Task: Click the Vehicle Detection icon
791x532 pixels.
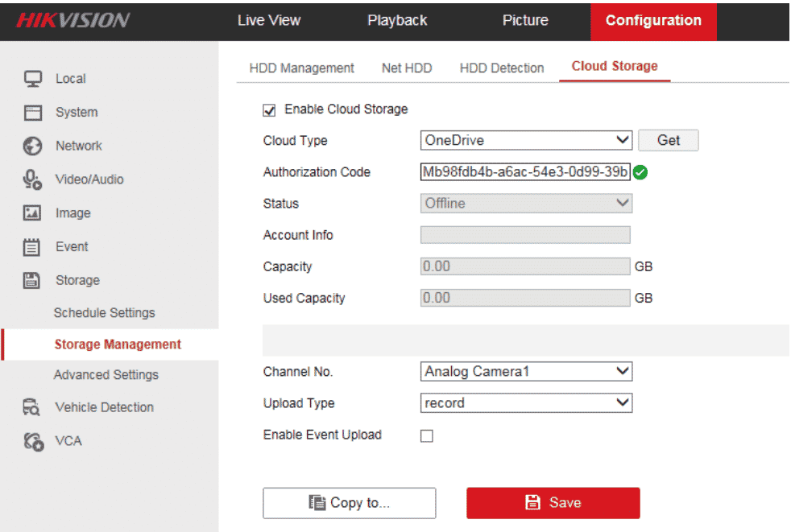Action: pyautogui.click(x=33, y=407)
